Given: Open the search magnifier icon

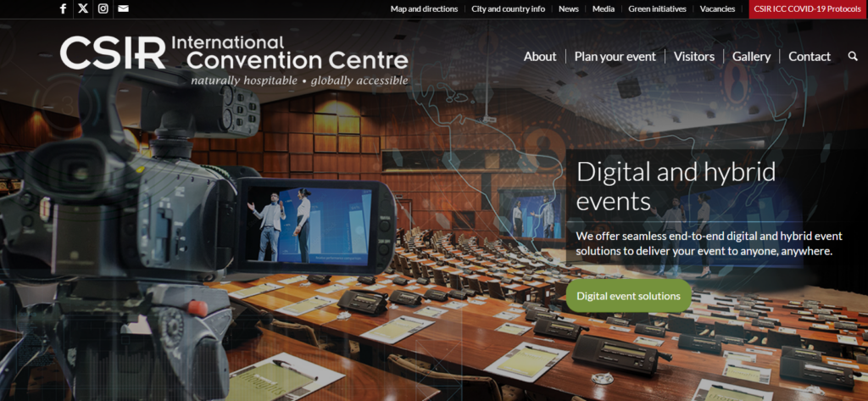Looking at the screenshot, I should coord(853,56).
